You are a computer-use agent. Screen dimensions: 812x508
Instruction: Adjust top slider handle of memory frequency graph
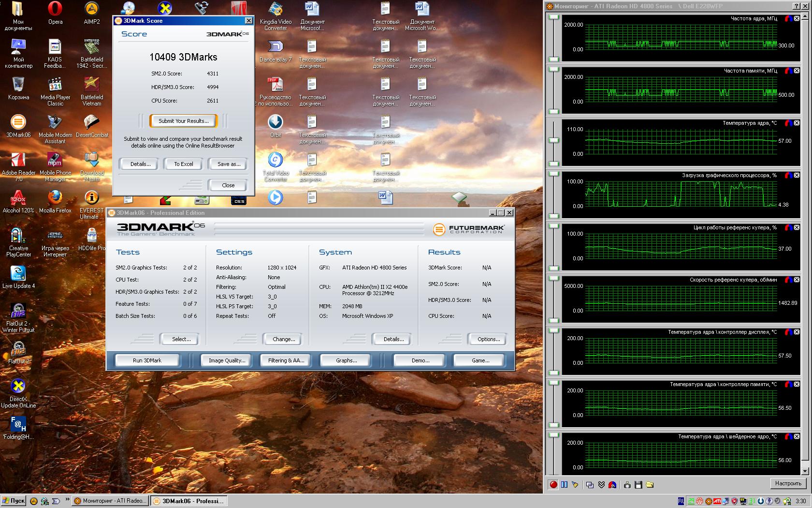click(554, 70)
